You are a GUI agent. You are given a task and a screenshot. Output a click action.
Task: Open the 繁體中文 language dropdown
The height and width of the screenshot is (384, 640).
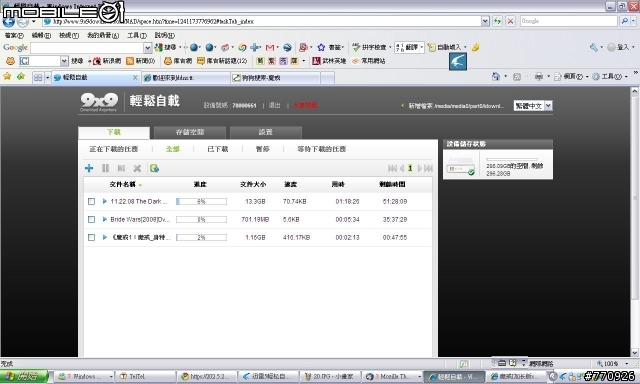533,106
